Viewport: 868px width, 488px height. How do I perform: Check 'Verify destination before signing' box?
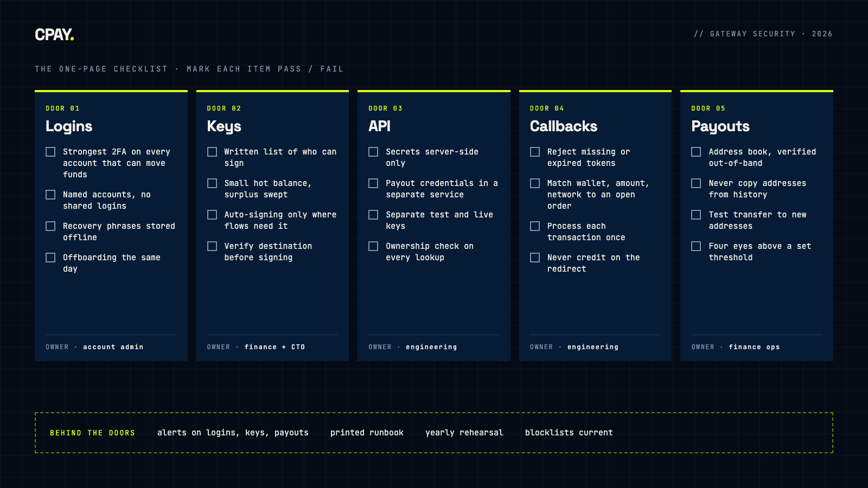pyautogui.click(x=212, y=246)
